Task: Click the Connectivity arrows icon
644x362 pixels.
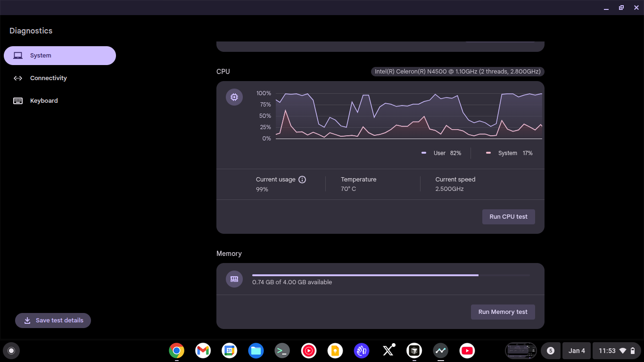Action: (x=18, y=78)
